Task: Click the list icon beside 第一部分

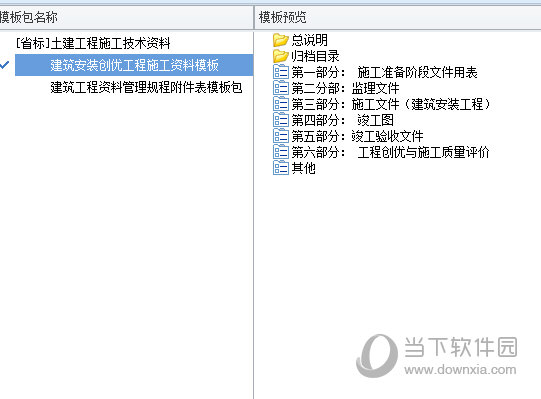Action: click(x=281, y=72)
